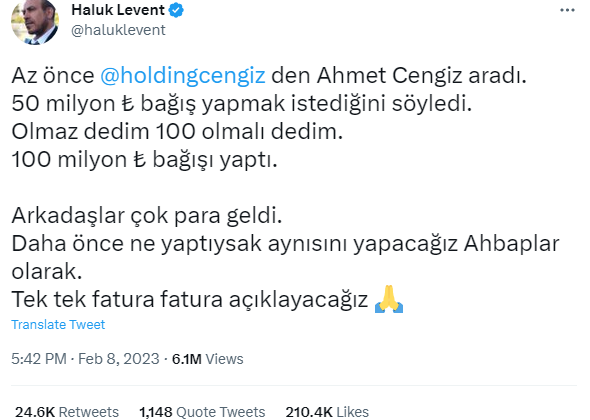Open the @holdingcengiz mention in the tweet

click(183, 75)
